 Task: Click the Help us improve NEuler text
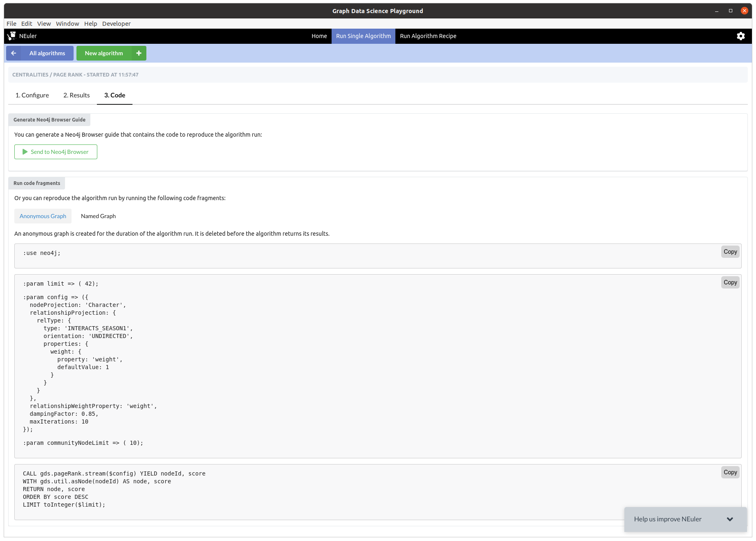click(x=668, y=519)
